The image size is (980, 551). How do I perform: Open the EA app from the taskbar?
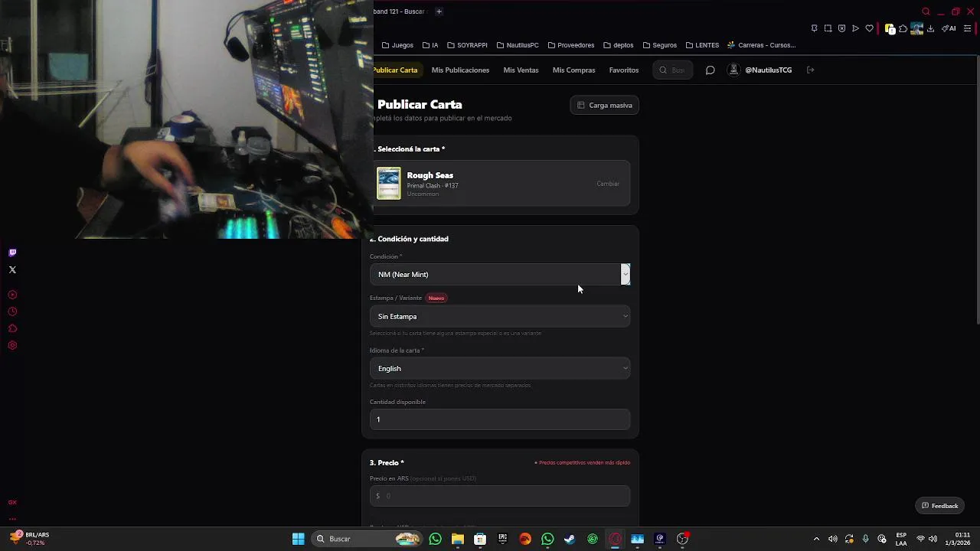[525, 539]
